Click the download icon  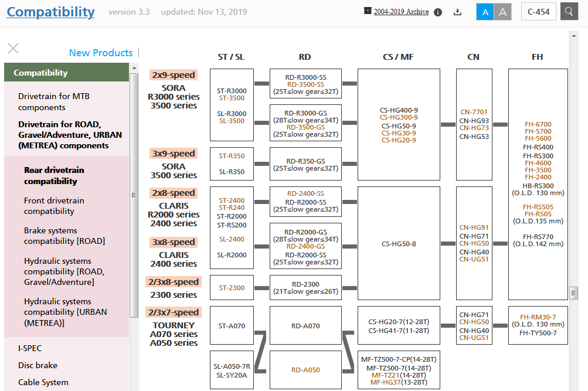[x=457, y=12]
